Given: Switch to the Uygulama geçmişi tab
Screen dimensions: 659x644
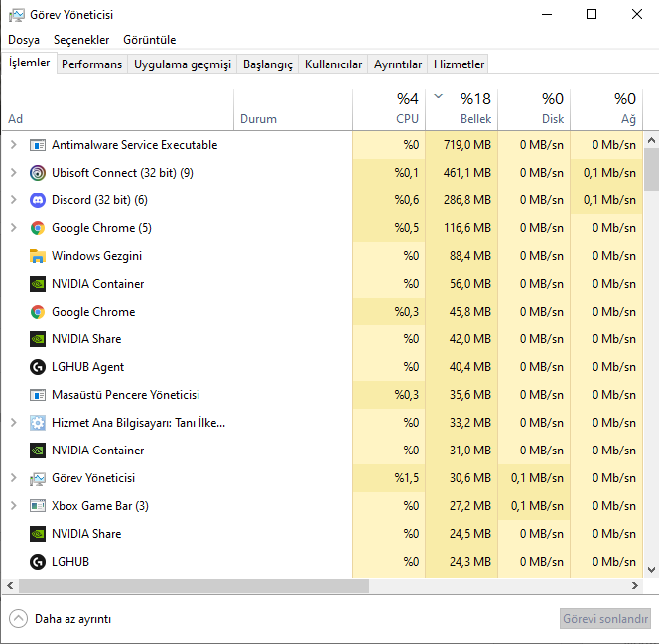Looking at the screenshot, I should click(x=183, y=64).
